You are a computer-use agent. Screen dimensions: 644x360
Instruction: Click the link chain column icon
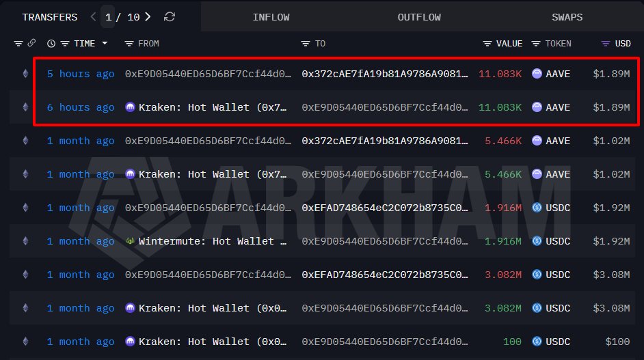[31, 42]
